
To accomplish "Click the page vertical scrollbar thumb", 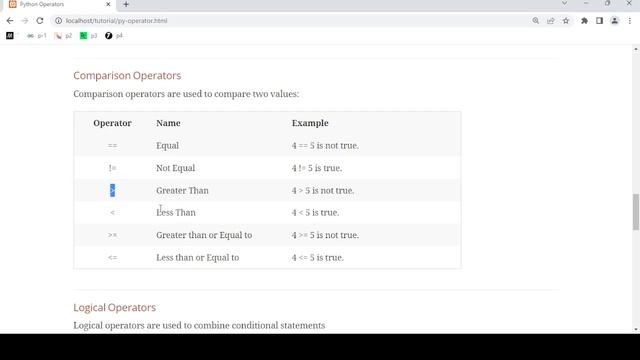I will coord(636,212).
